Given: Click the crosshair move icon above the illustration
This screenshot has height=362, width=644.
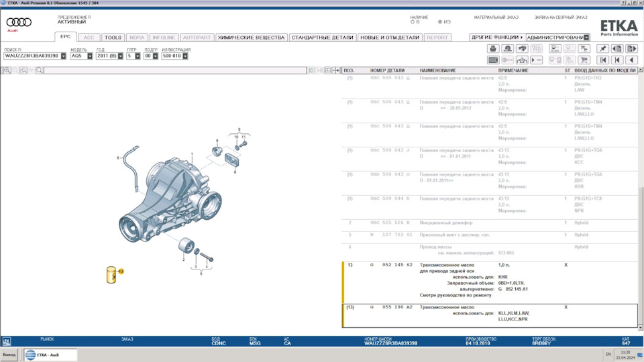Looking at the screenshot, I should coord(336,70).
